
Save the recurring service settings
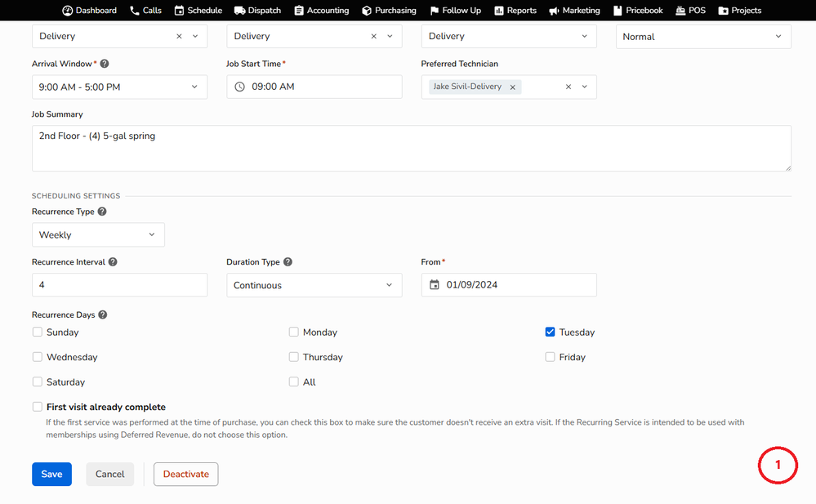pyautogui.click(x=51, y=475)
